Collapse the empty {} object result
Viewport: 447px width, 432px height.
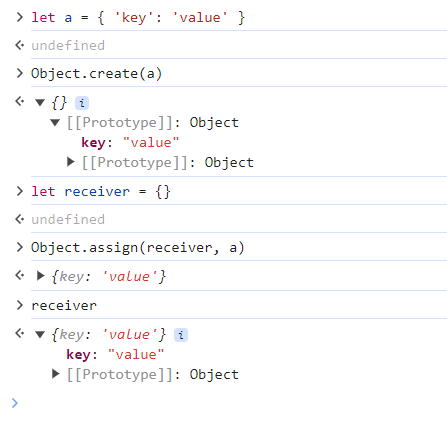40,102
